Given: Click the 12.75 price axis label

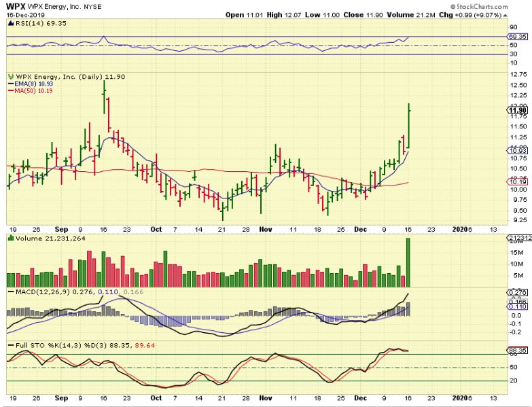Looking at the screenshot, I should tap(518, 74).
